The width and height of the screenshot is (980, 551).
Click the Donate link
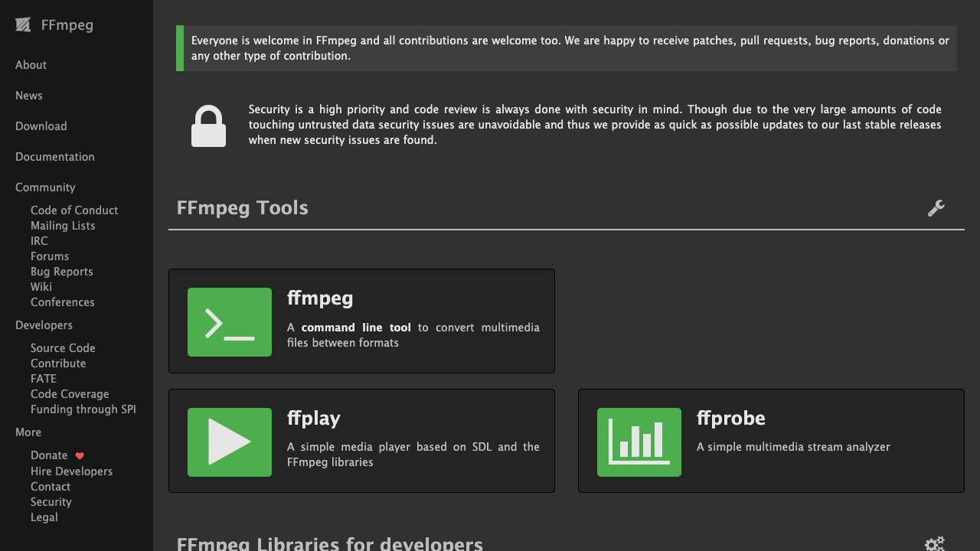pyautogui.click(x=49, y=455)
